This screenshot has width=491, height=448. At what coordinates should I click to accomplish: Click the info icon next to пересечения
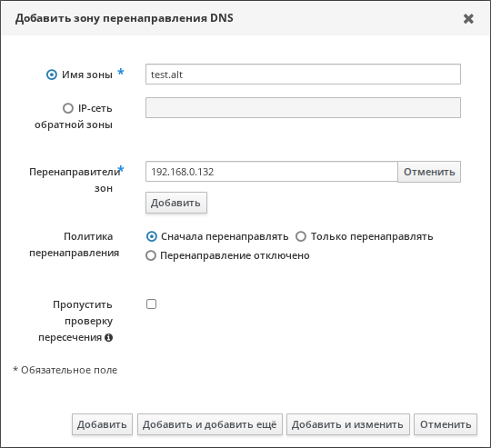click(x=109, y=337)
